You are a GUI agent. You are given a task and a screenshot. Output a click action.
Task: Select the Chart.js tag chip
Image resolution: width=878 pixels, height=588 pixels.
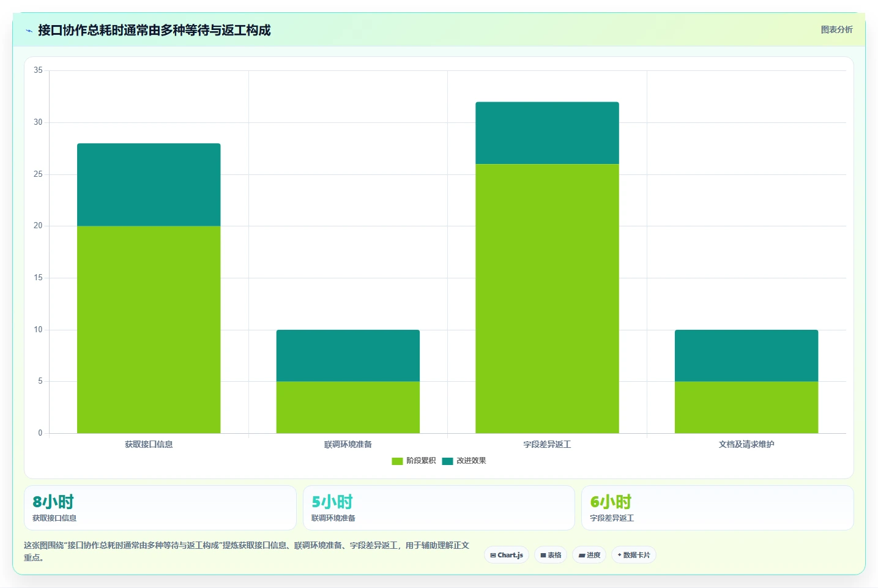pyautogui.click(x=507, y=555)
